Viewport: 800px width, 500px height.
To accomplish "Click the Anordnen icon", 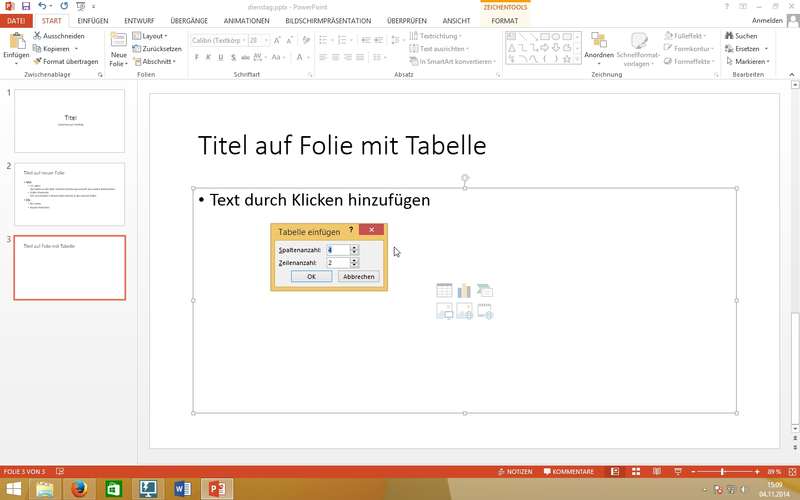I will [x=598, y=40].
